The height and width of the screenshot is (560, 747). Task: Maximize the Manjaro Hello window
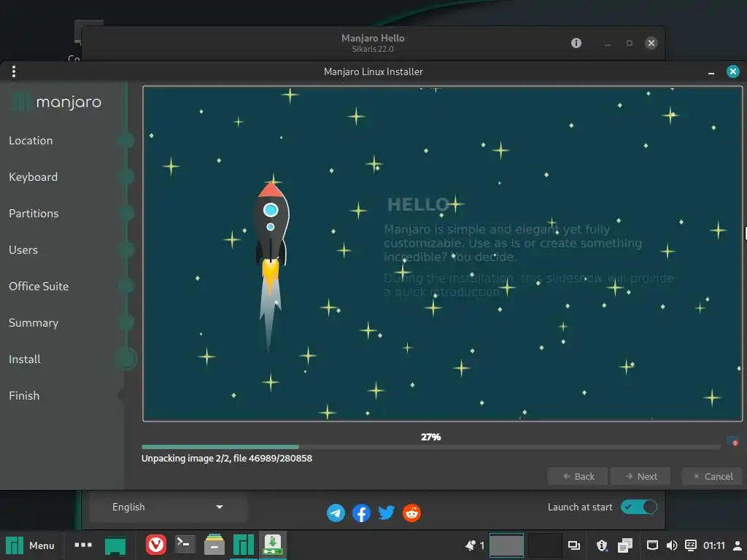point(630,43)
